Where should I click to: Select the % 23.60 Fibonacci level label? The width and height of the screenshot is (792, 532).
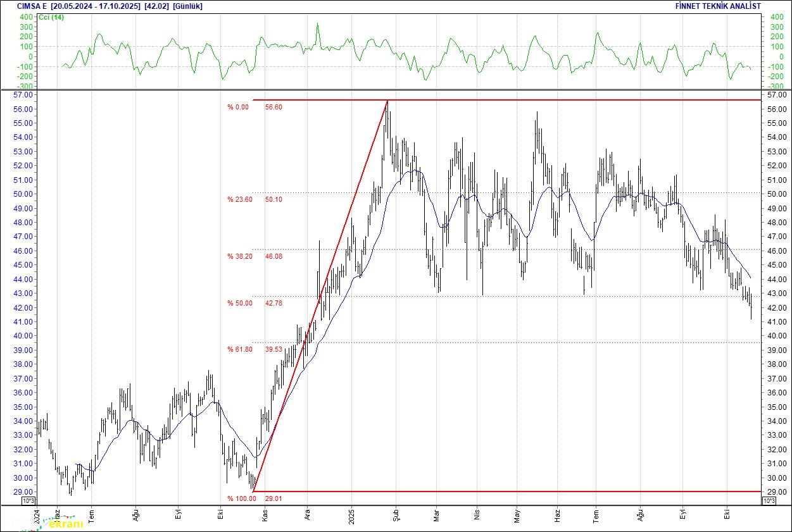(x=240, y=199)
